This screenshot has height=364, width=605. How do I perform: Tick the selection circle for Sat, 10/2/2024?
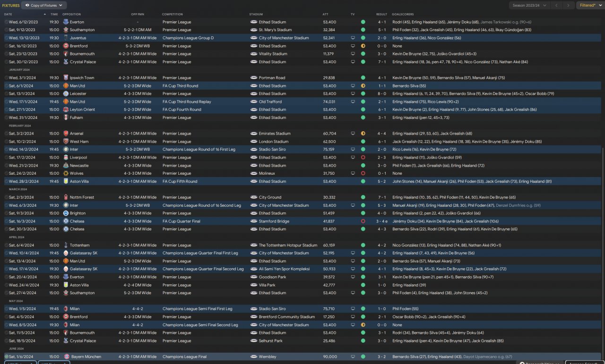pos(6,142)
